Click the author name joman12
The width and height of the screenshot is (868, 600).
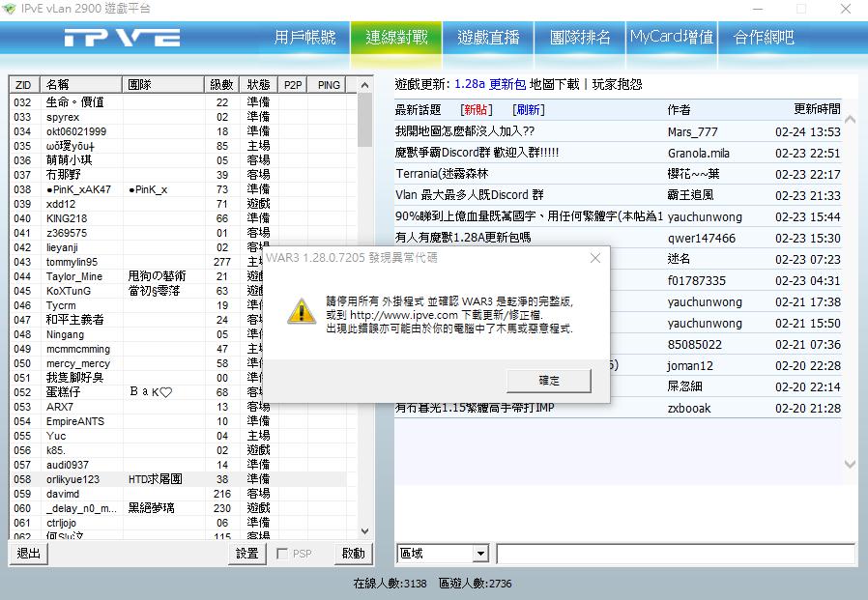coord(690,366)
